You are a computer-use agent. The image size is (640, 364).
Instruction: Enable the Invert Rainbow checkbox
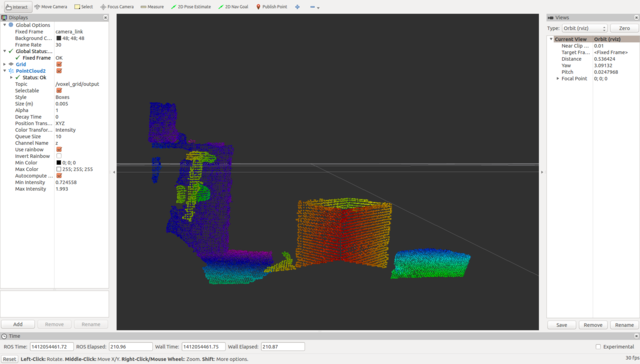[59, 156]
